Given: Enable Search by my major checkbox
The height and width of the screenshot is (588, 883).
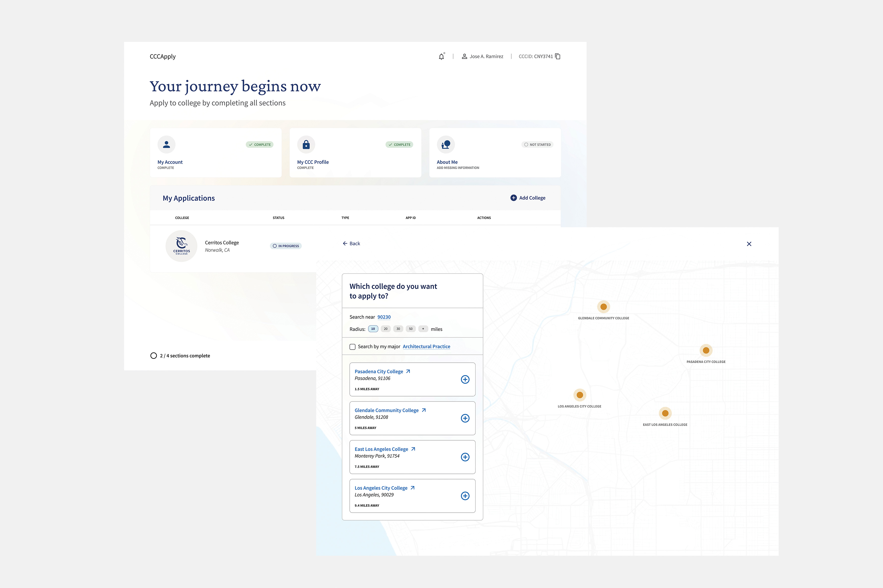Looking at the screenshot, I should click(352, 347).
